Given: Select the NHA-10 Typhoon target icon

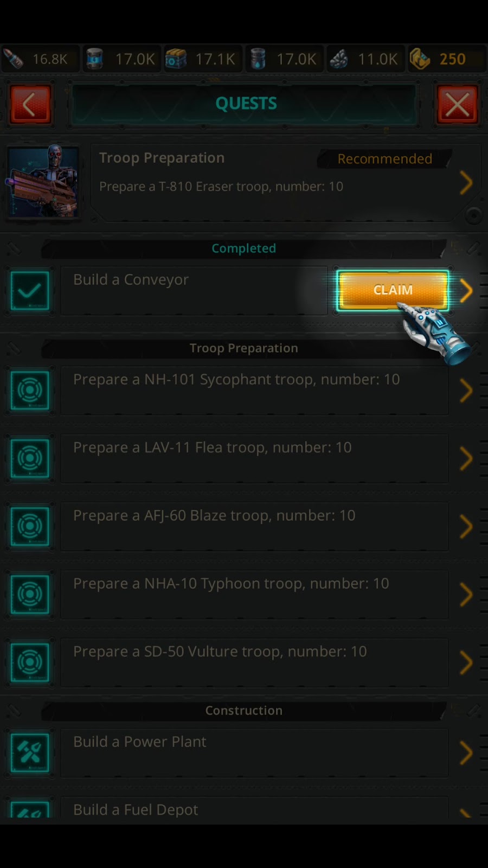Looking at the screenshot, I should pos(30,595).
